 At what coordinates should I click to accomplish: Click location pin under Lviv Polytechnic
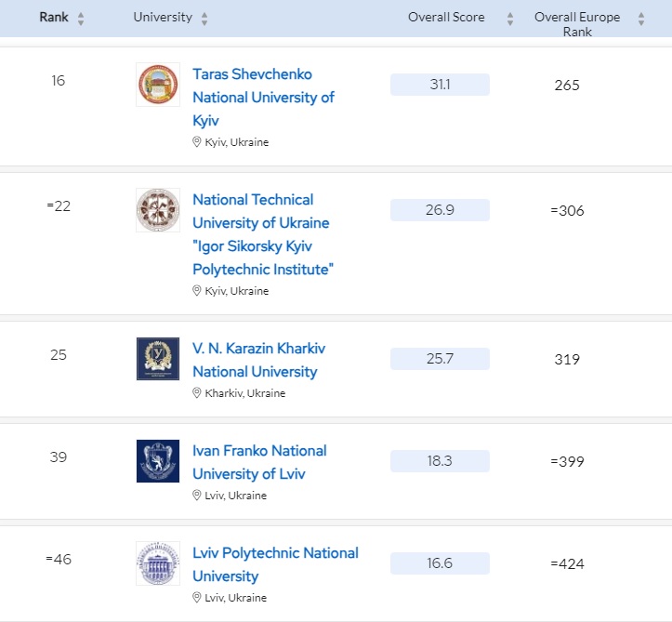197,598
